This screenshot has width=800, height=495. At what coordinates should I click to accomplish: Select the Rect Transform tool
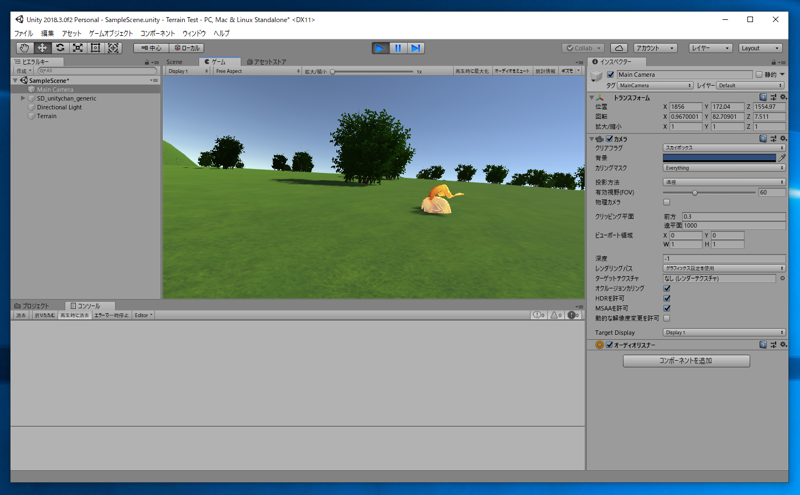point(95,48)
